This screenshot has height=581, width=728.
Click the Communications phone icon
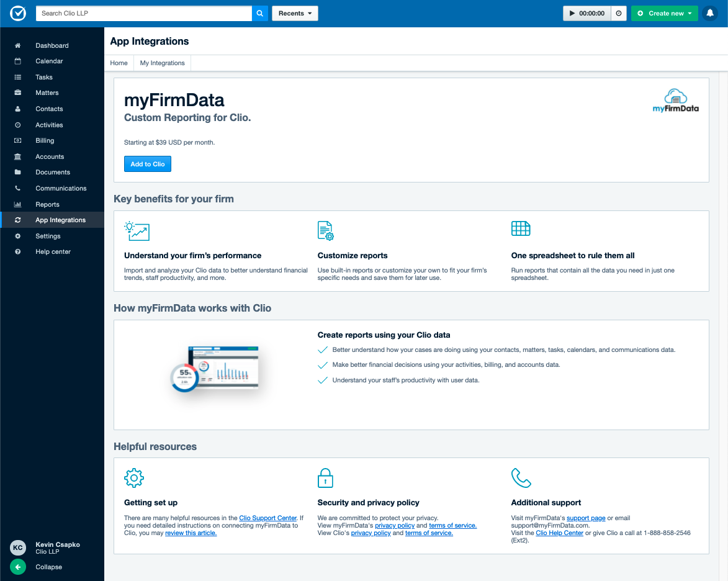[x=17, y=188]
